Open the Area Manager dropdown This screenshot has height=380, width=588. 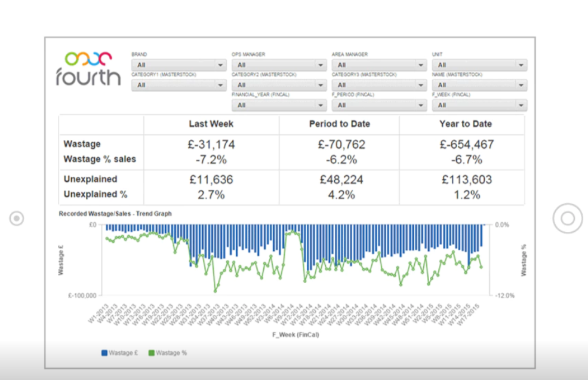pos(379,65)
